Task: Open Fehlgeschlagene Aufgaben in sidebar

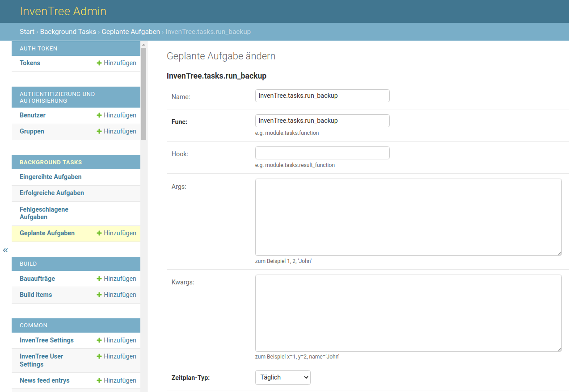Action: 44,213
